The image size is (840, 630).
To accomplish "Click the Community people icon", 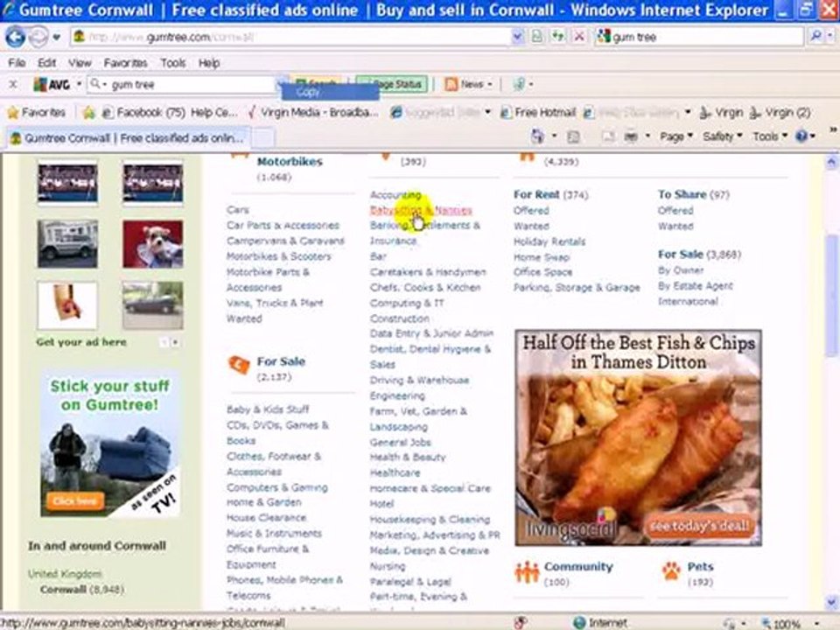I will tap(527, 572).
